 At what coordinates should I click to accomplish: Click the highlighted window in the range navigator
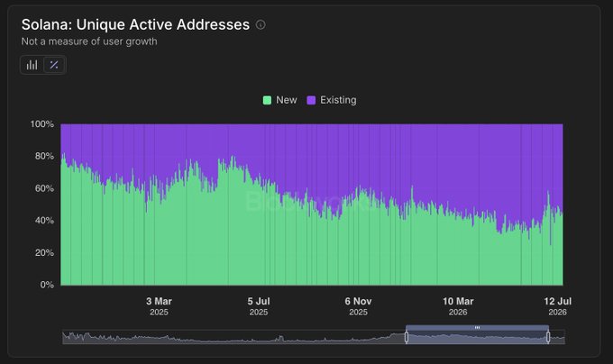pos(478,338)
